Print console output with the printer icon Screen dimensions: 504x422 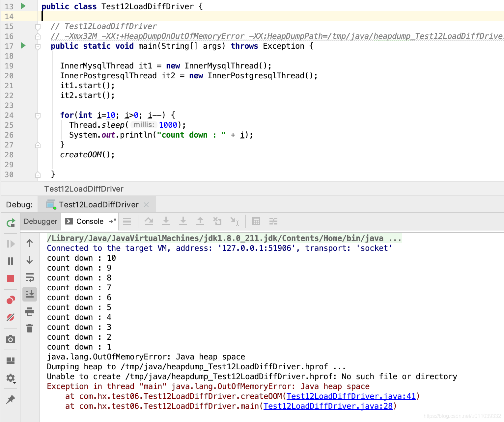30,311
